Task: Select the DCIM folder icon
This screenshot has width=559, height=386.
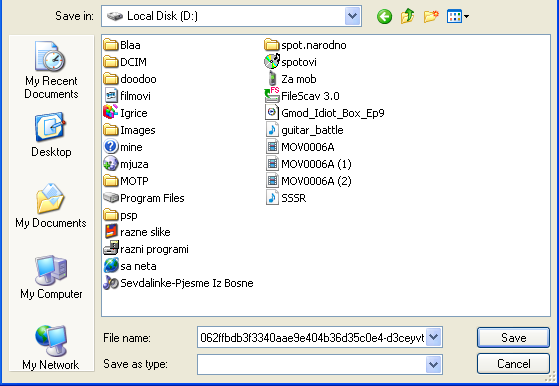Action: coord(111,62)
